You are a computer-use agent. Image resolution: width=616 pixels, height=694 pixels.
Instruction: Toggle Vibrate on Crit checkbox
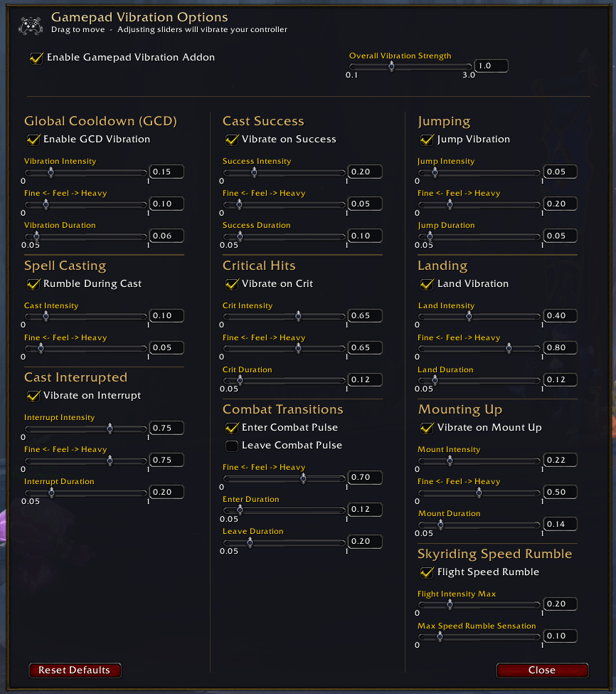(x=232, y=284)
